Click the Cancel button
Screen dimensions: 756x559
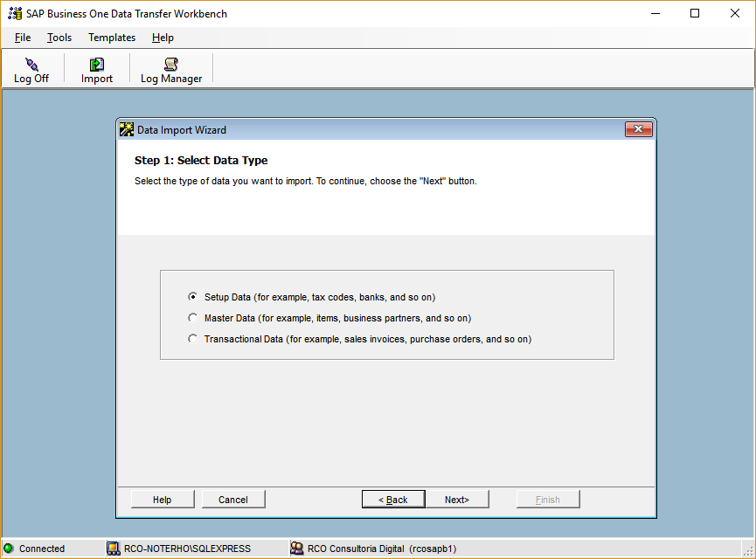click(x=233, y=500)
